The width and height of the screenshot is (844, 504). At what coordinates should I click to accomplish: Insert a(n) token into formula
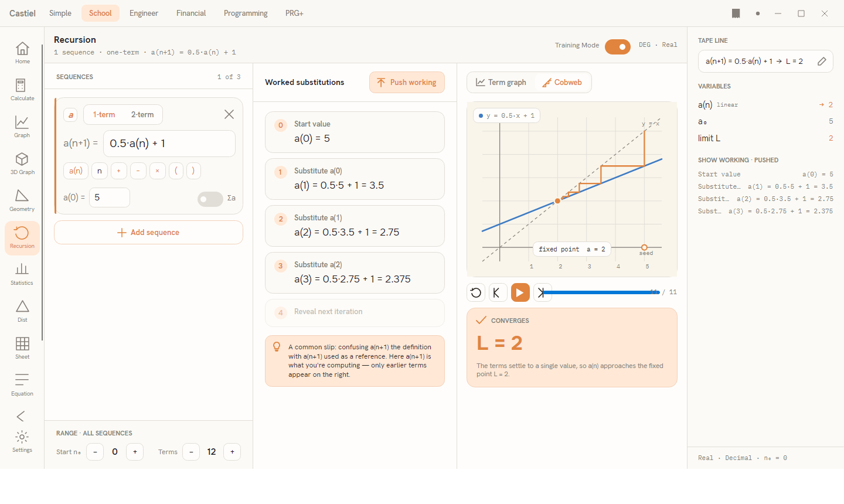[76, 171]
